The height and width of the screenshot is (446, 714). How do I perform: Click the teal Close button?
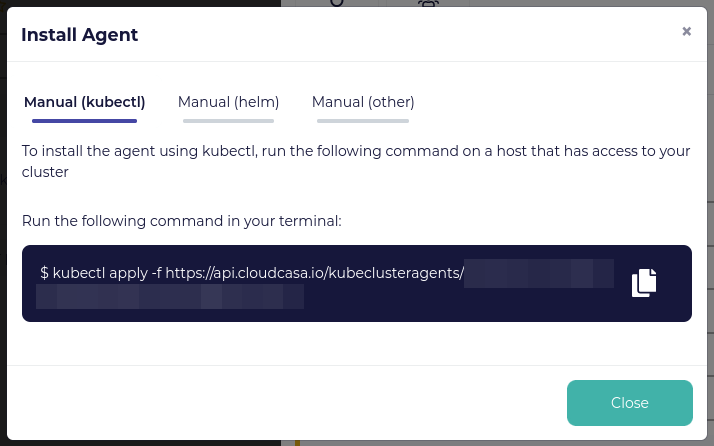630,403
